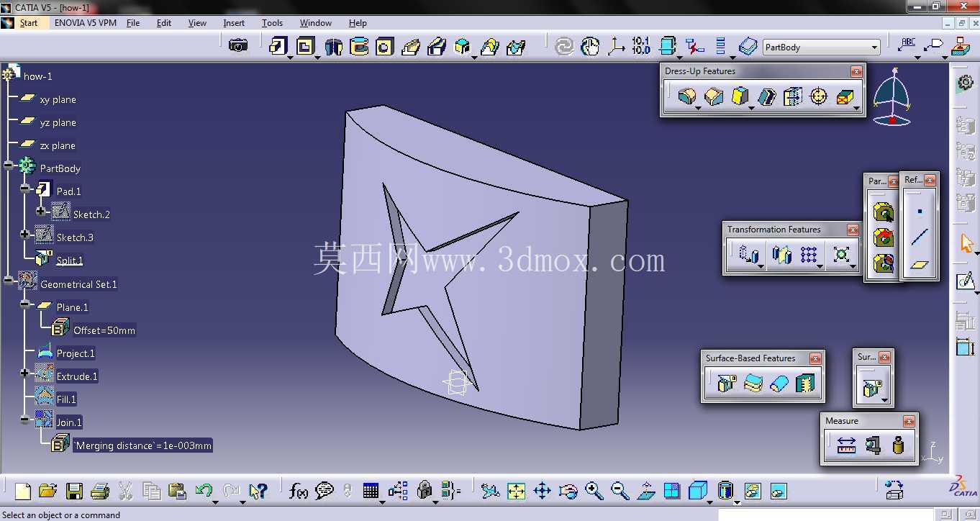Select the Pad tool in the top toolbar

click(278, 47)
